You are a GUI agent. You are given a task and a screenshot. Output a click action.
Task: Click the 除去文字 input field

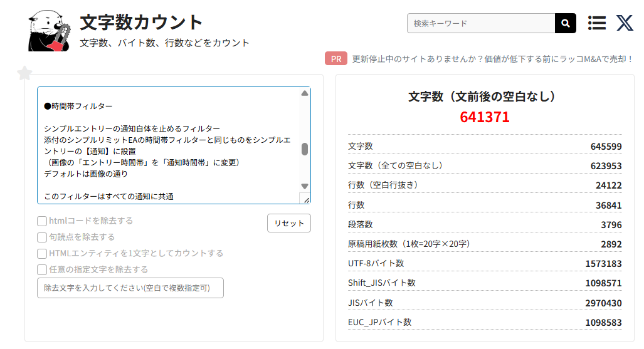130,288
